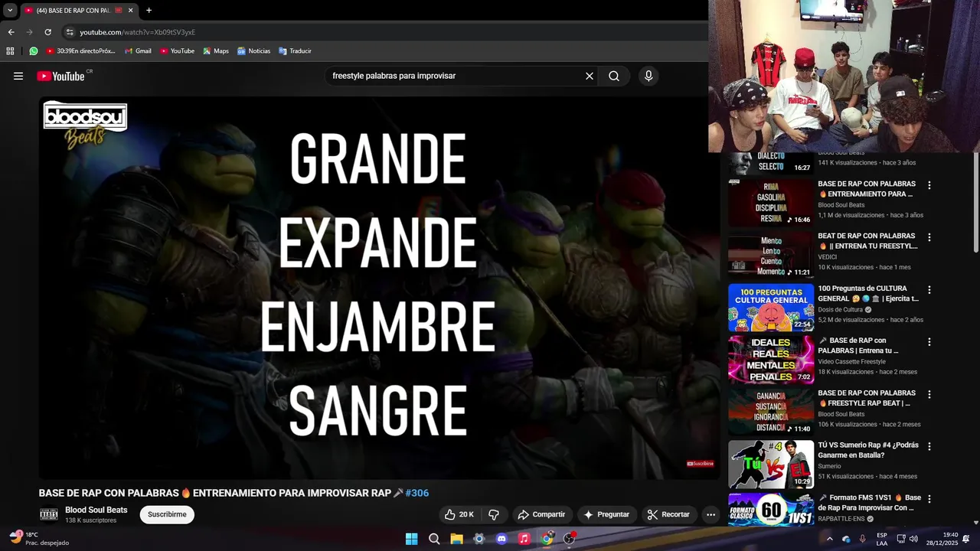View site information icon in address bar

click(70, 32)
